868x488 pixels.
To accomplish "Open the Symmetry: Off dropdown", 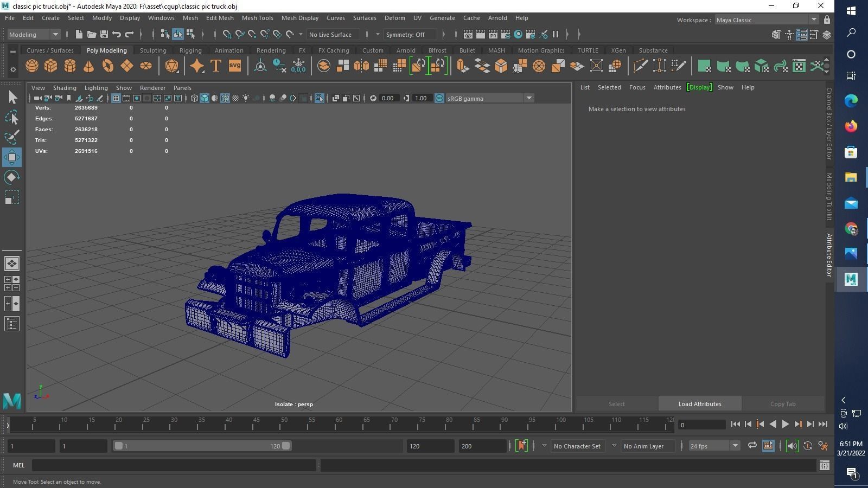I will 410,34.
